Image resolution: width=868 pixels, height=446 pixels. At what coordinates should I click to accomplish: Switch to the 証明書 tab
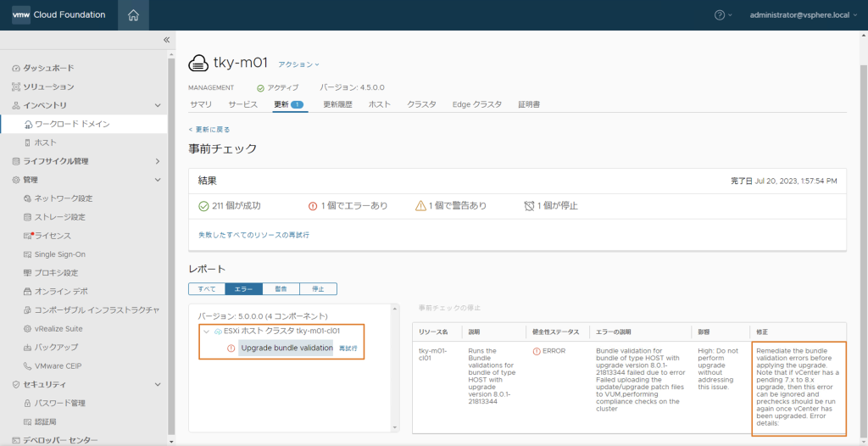tap(529, 104)
